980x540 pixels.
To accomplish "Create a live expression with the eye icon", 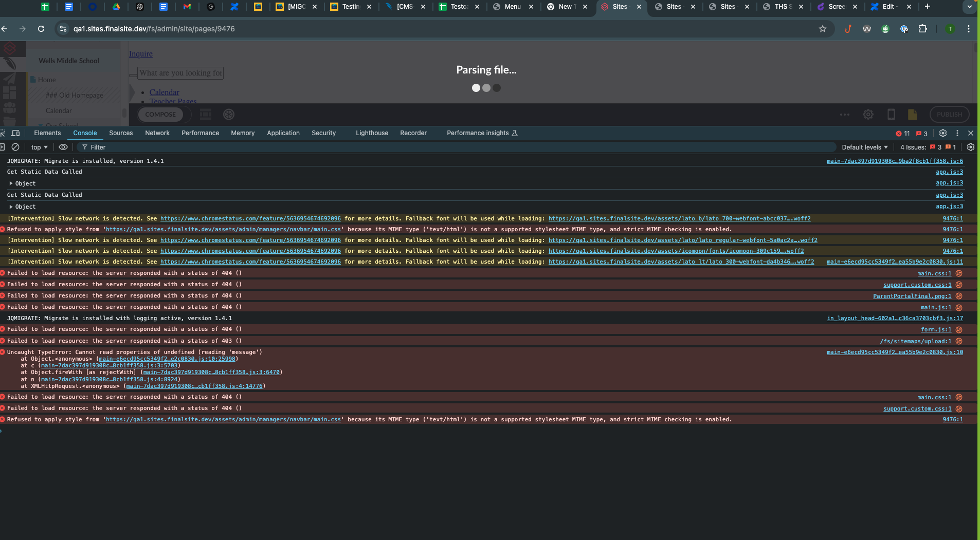I will click(63, 147).
